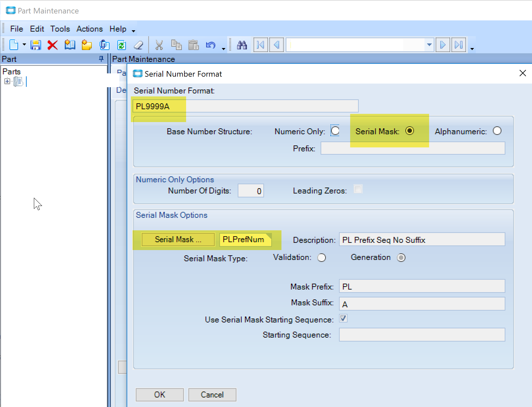Viewport: 532px width, 407px height.
Task: Go to previous record navigation icon
Action: (277, 45)
